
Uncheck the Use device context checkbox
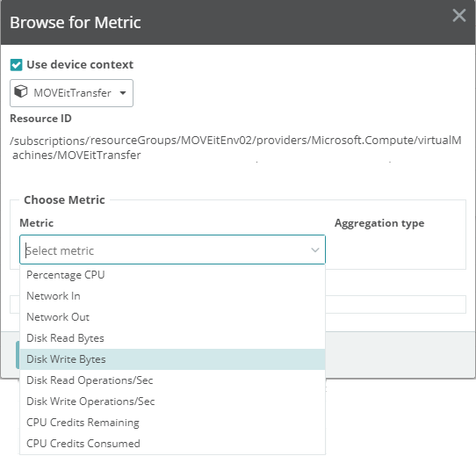(x=16, y=65)
